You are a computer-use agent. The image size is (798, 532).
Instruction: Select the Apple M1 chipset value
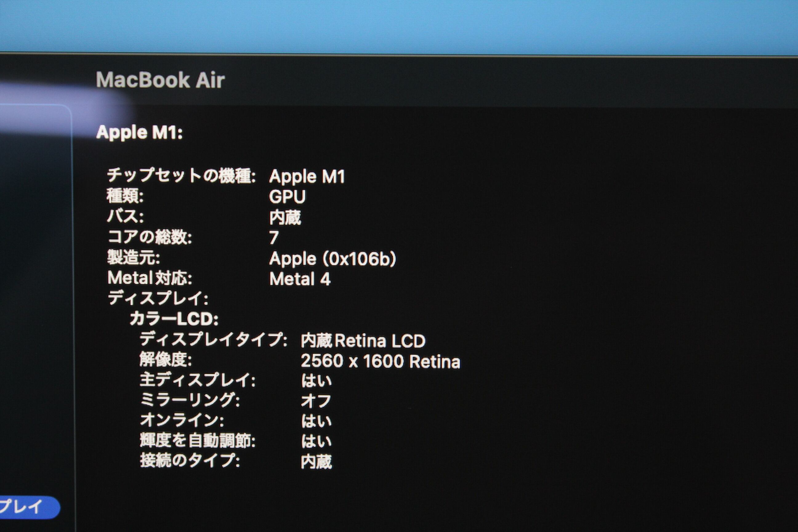point(307,176)
